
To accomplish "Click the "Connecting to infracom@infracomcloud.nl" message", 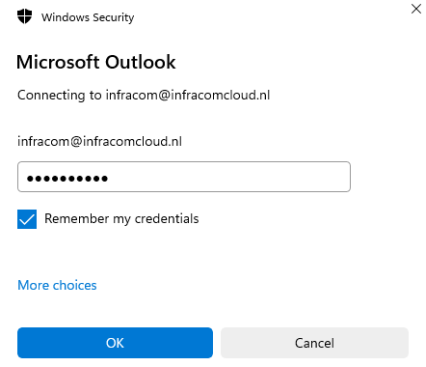I will point(144,95).
